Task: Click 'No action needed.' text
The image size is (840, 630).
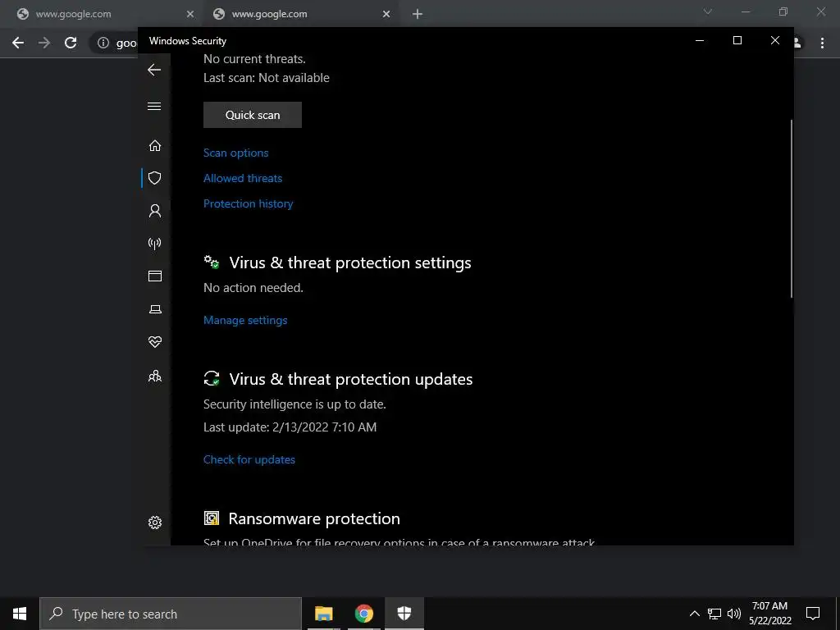Action: click(x=253, y=288)
